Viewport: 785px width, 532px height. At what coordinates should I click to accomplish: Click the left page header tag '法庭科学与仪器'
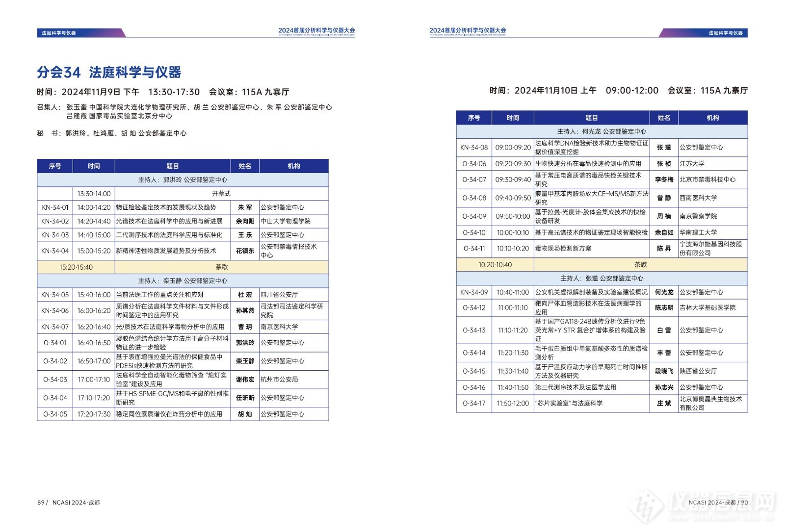click(59, 33)
